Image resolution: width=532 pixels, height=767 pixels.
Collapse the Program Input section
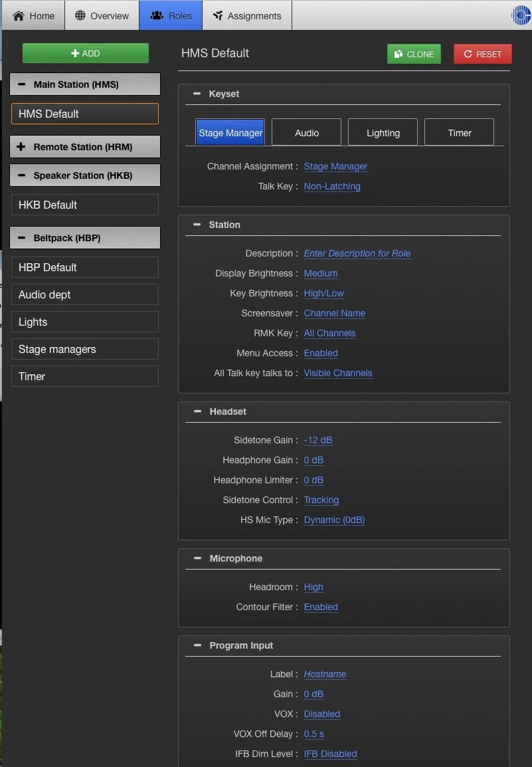(197, 645)
